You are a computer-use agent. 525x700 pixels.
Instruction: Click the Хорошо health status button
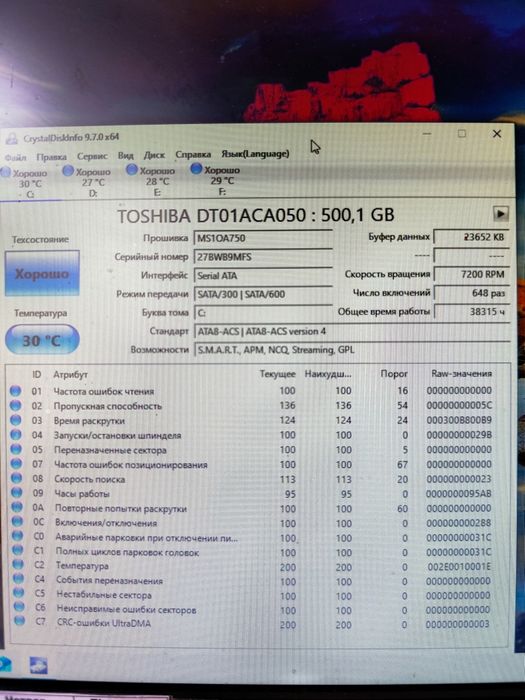pos(42,273)
